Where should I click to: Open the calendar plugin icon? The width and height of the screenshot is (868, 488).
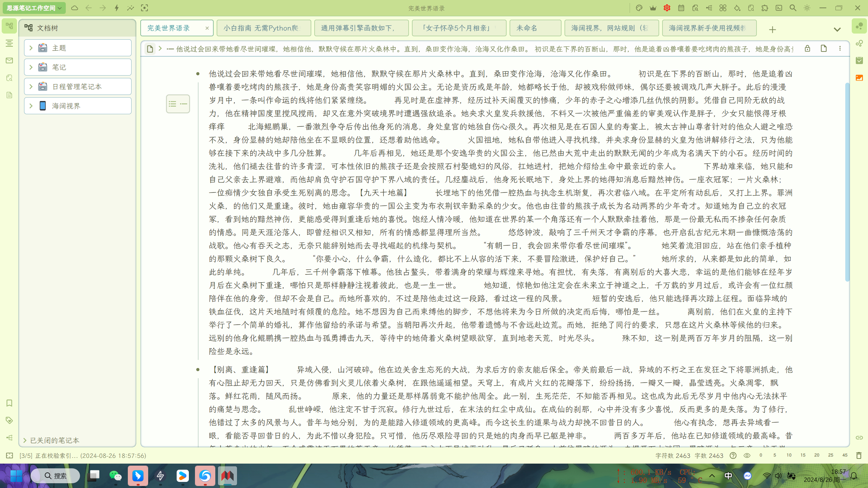pyautogui.click(x=681, y=8)
